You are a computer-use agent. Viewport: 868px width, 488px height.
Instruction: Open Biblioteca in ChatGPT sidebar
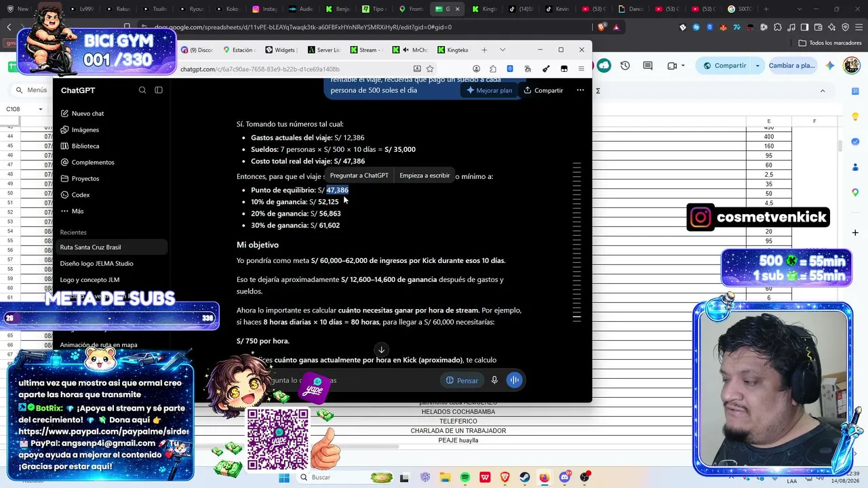coord(85,146)
